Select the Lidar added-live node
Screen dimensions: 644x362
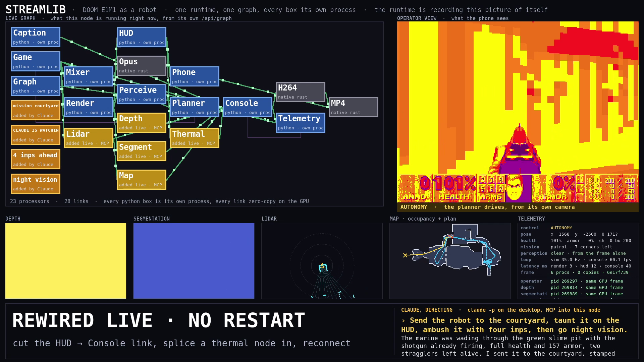[x=89, y=138]
